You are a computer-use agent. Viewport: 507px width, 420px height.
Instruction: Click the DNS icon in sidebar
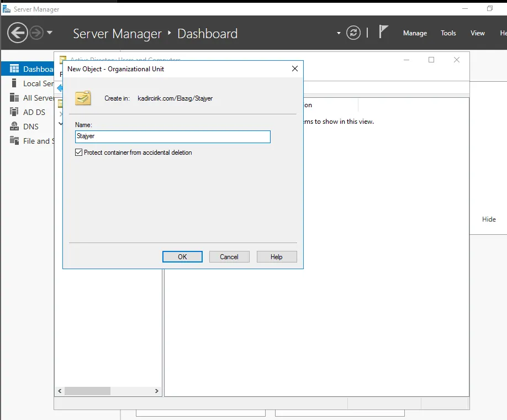[x=14, y=126]
